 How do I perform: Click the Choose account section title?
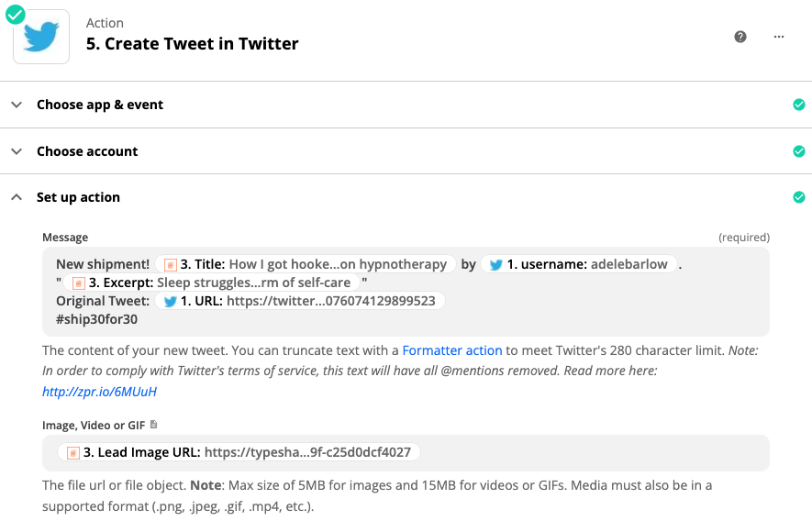(x=87, y=151)
